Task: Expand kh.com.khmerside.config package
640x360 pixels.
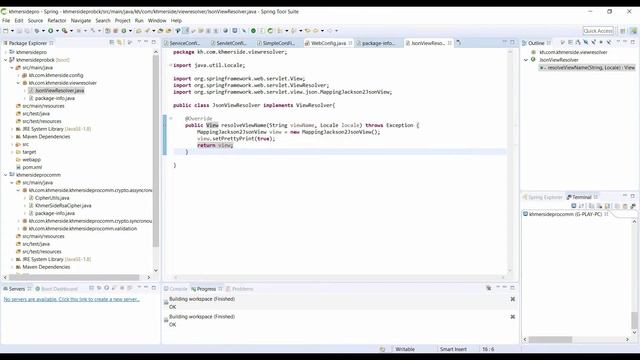Action: 18,76
